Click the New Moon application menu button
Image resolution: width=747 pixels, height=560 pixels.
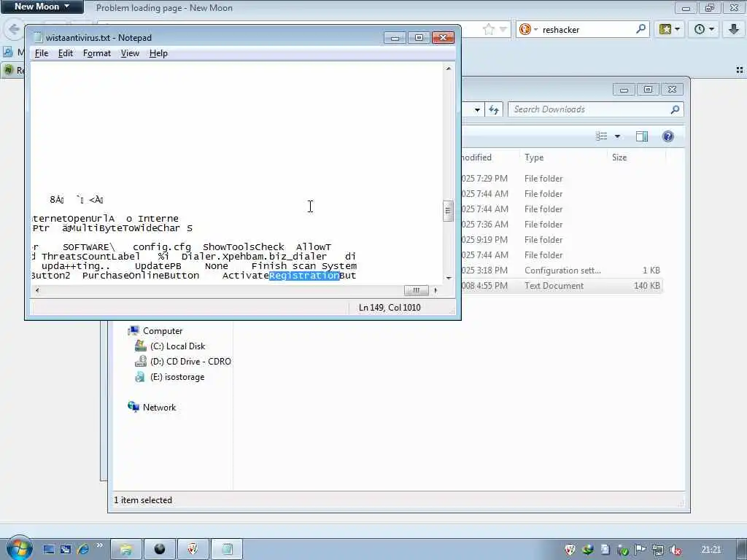pyautogui.click(x=42, y=7)
